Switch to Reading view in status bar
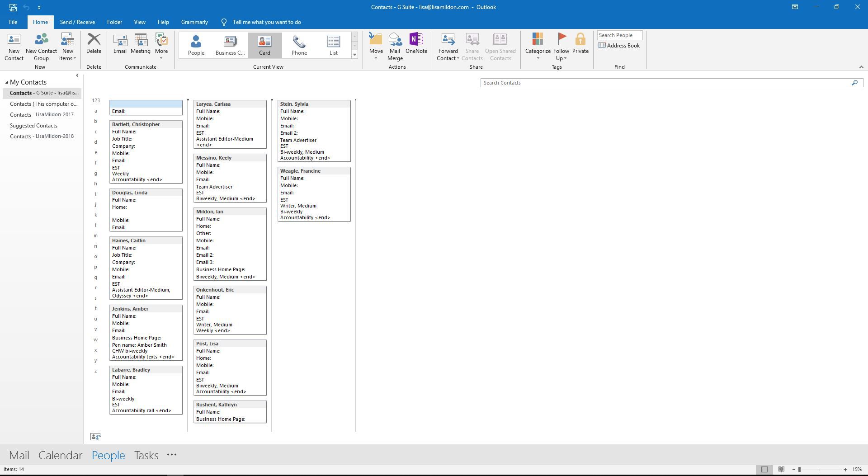 pyautogui.click(x=781, y=470)
